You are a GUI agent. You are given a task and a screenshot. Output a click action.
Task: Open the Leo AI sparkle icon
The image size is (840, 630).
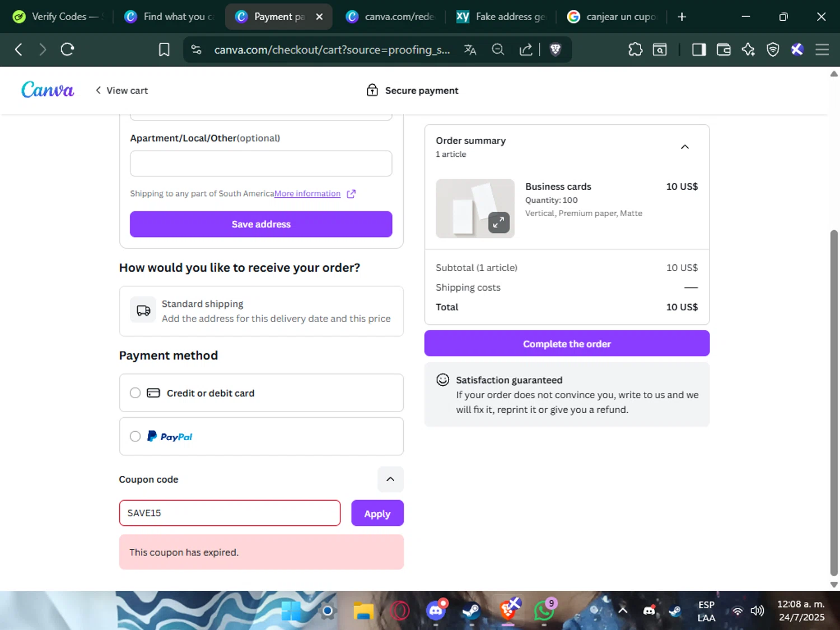click(748, 50)
